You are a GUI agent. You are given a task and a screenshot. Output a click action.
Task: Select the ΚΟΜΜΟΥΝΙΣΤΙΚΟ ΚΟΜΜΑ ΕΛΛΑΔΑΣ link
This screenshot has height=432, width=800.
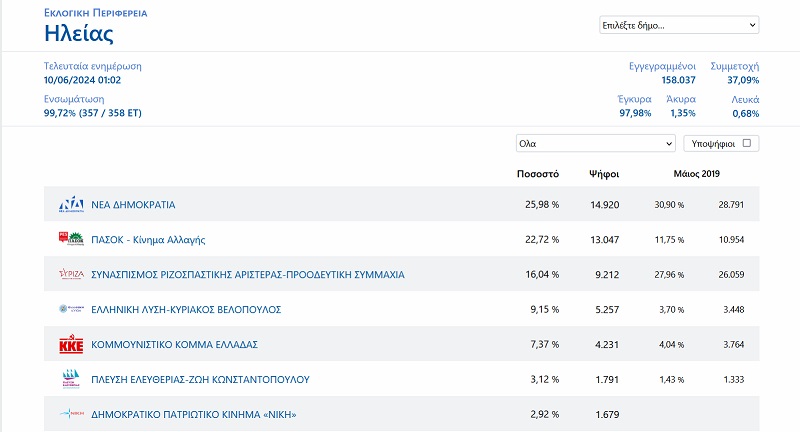tap(174, 344)
